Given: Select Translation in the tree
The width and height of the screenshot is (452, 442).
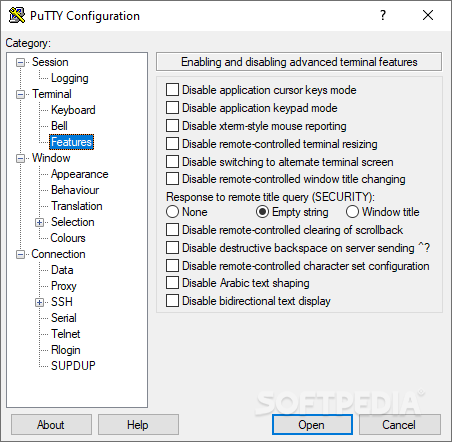Looking at the screenshot, I should [x=76, y=206].
